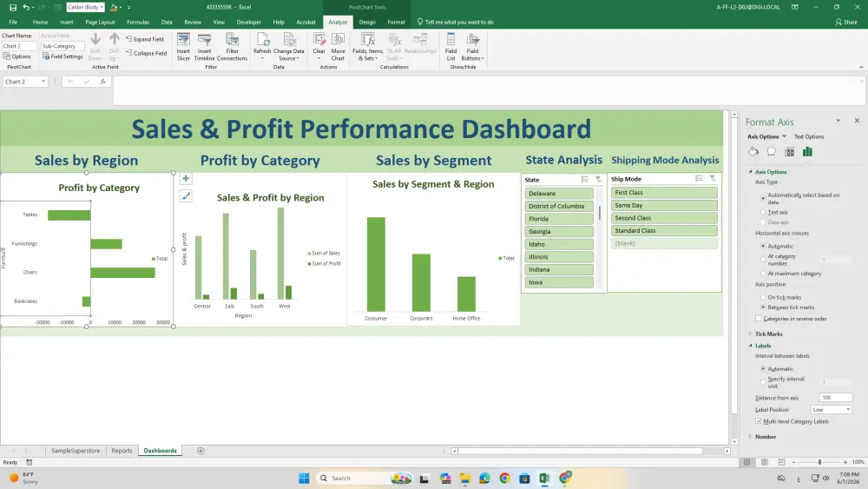This screenshot has width=868, height=489.
Task: Click the Undo icon
Action: pyautogui.click(x=25, y=7)
